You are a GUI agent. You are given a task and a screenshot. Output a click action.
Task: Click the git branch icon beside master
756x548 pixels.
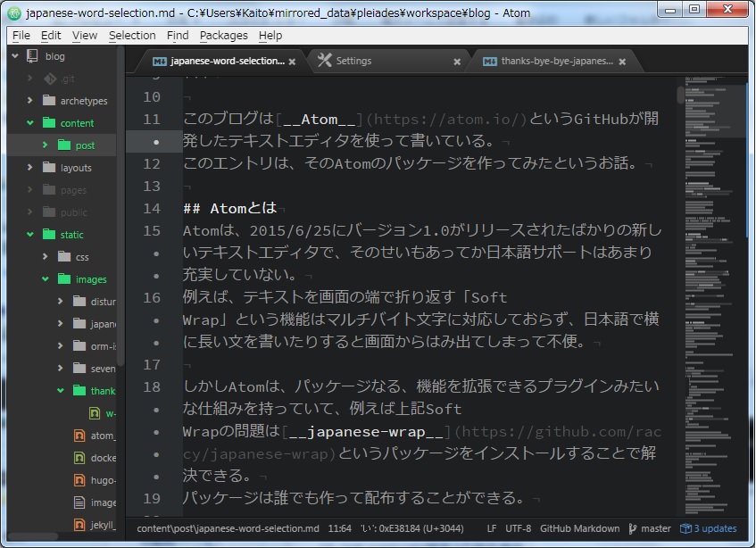(x=633, y=528)
